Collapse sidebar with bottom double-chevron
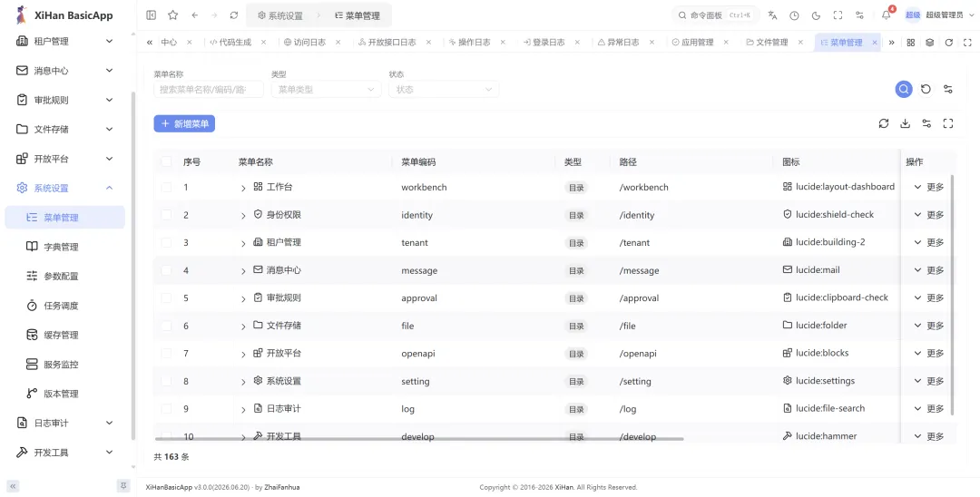This screenshot has height=497, width=980. click(13, 486)
